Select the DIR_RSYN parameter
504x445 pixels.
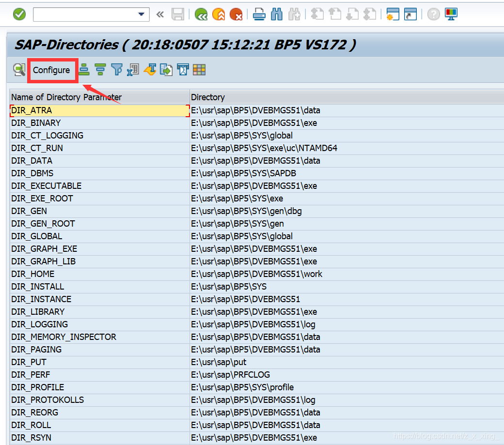(100, 438)
